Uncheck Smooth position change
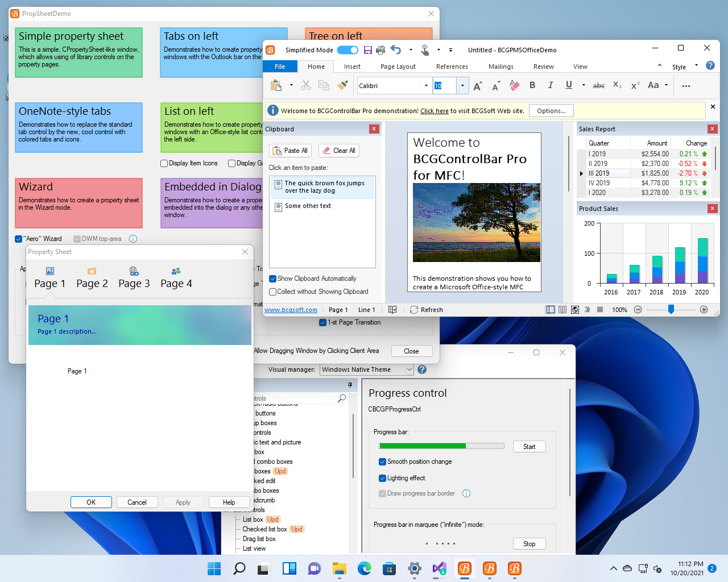728x582 pixels. (382, 462)
